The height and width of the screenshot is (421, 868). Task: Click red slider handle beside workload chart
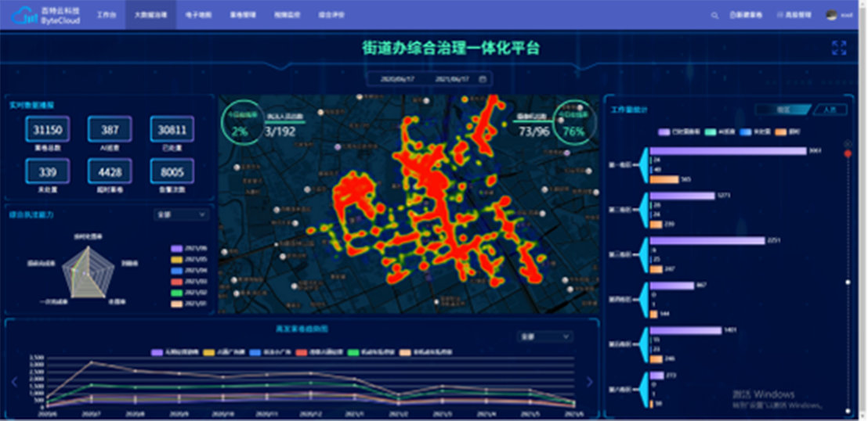(848, 154)
